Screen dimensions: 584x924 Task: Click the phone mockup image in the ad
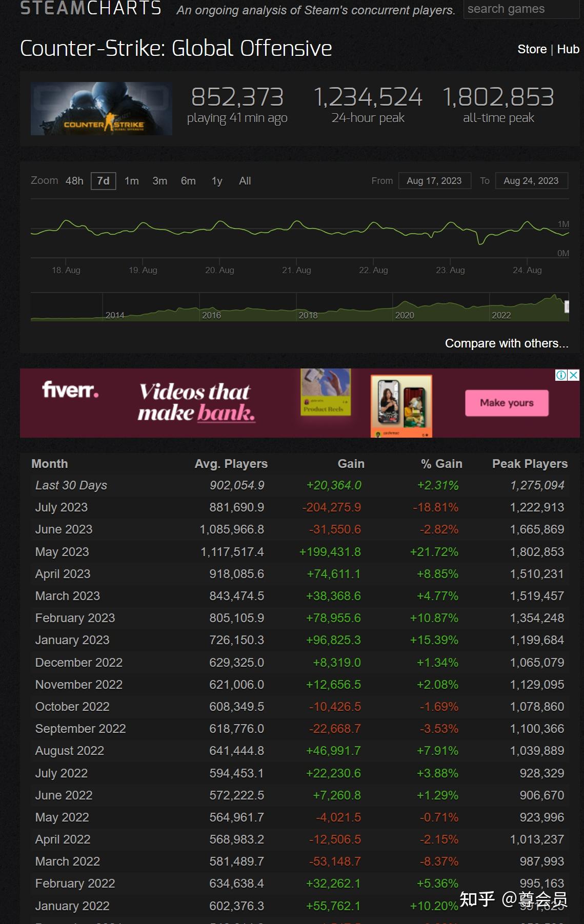401,406
